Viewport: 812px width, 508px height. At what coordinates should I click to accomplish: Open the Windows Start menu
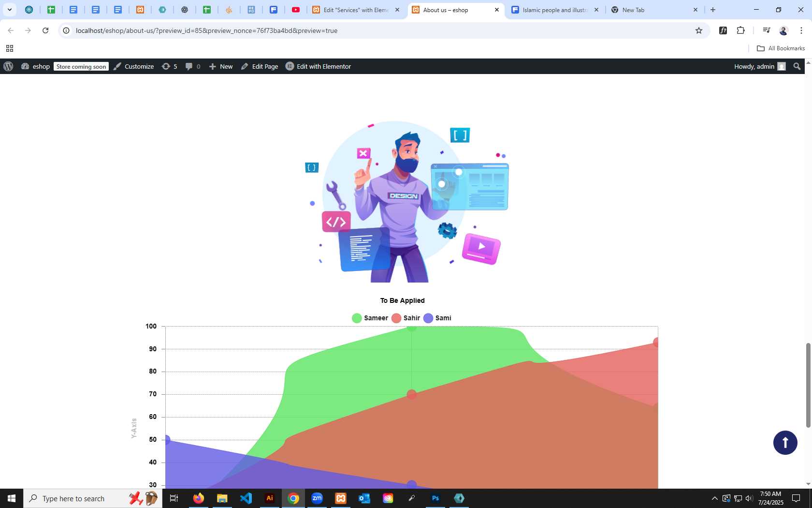(12, 498)
